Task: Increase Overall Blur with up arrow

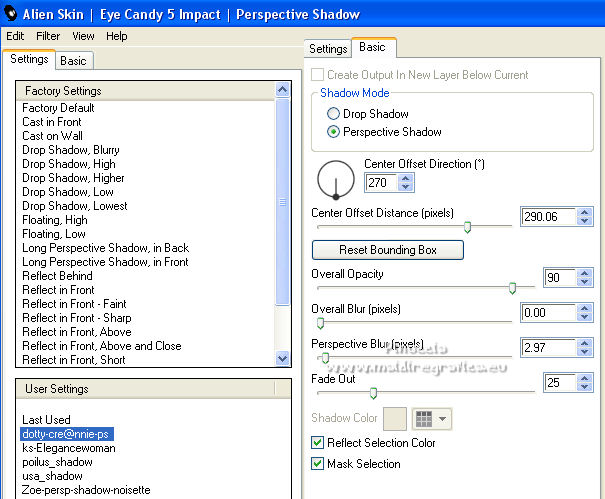Action: (585, 308)
